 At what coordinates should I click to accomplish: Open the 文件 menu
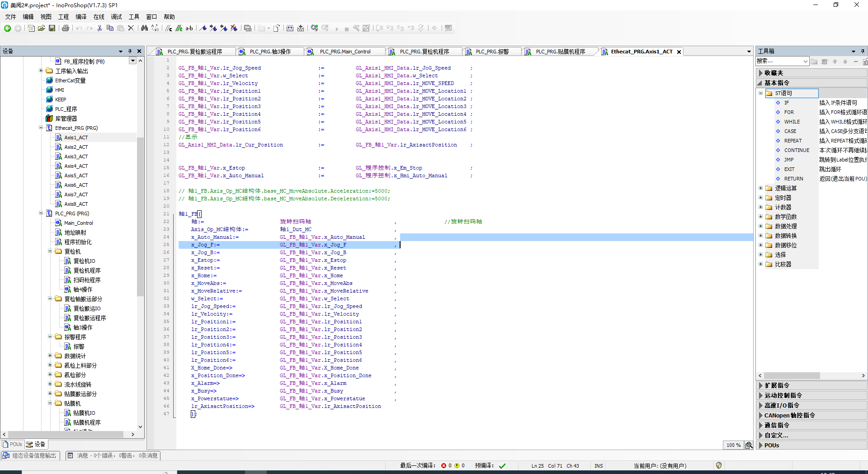pyautogui.click(x=10, y=17)
